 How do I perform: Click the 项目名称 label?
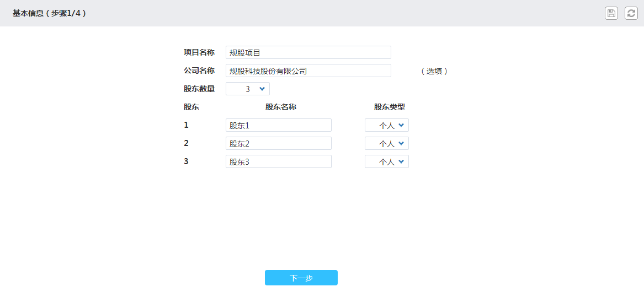point(199,52)
